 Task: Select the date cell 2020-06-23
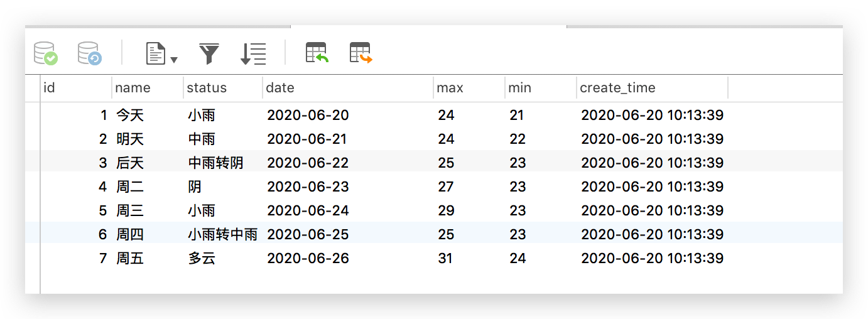[x=308, y=187]
